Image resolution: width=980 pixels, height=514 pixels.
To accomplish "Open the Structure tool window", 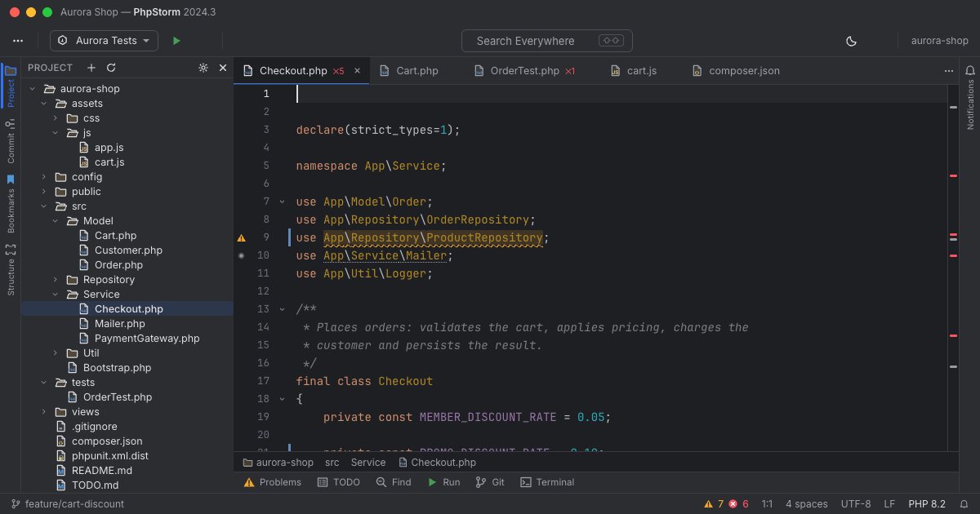I will [x=11, y=270].
